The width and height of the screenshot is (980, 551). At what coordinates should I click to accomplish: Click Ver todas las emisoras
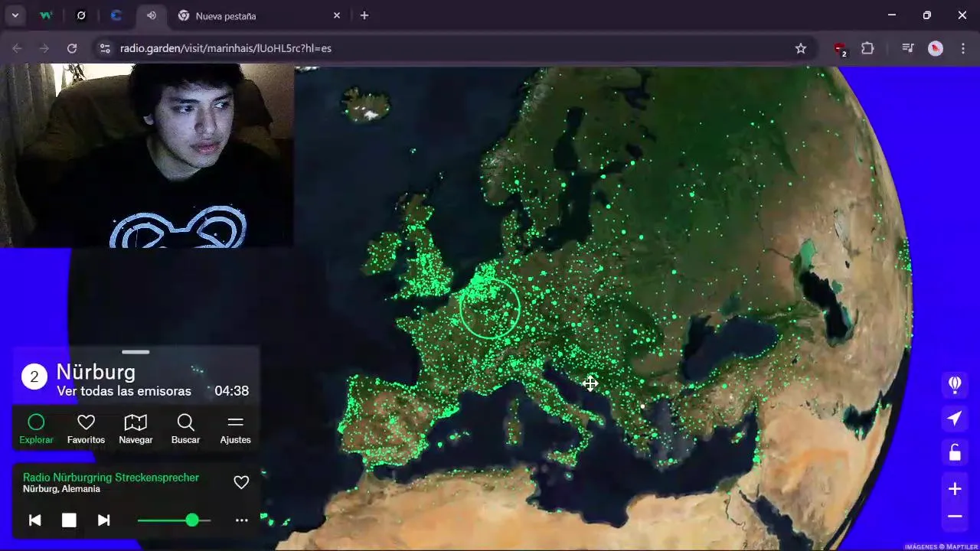tap(124, 391)
